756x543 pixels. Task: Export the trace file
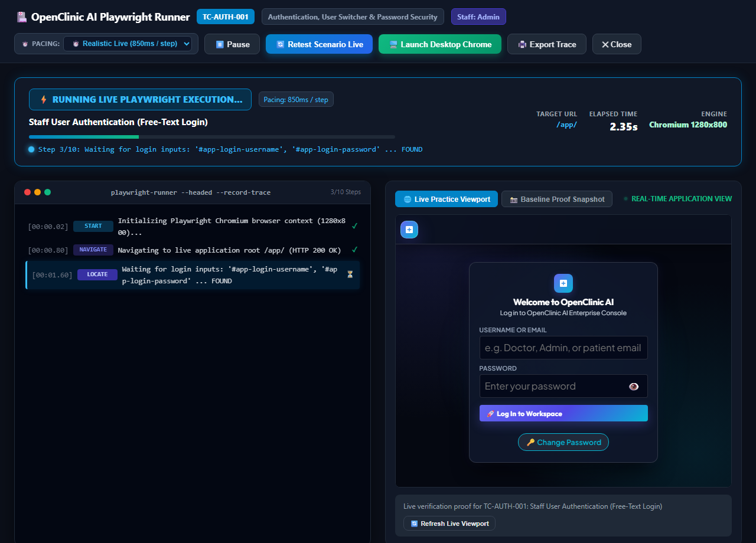[x=547, y=44]
